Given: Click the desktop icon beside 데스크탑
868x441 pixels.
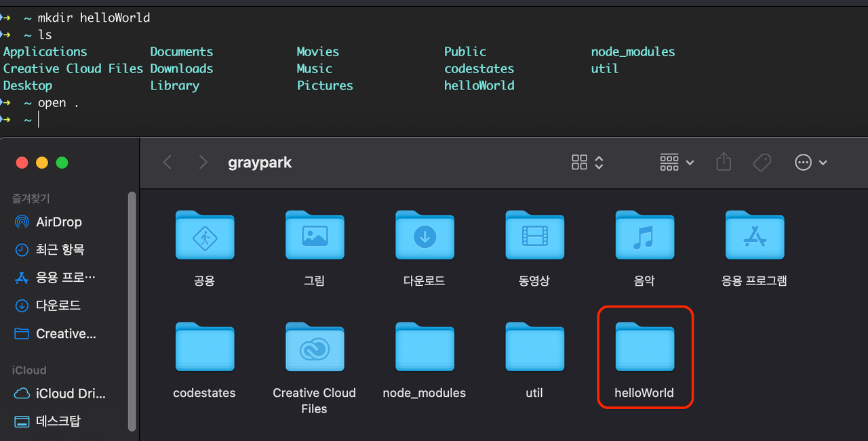Looking at the screenshot, I should pos(22,421).
